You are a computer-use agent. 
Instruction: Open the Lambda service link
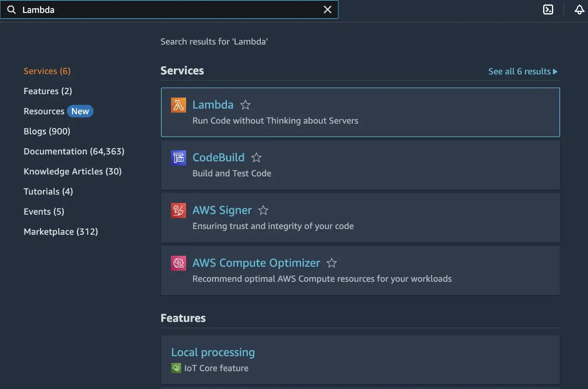click(213, 105)
